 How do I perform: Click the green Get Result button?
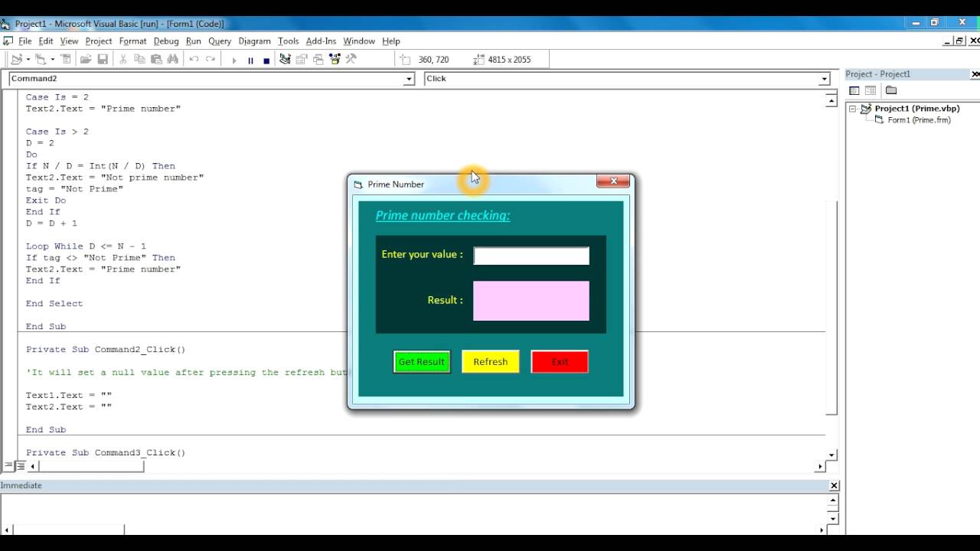(422, 362)
